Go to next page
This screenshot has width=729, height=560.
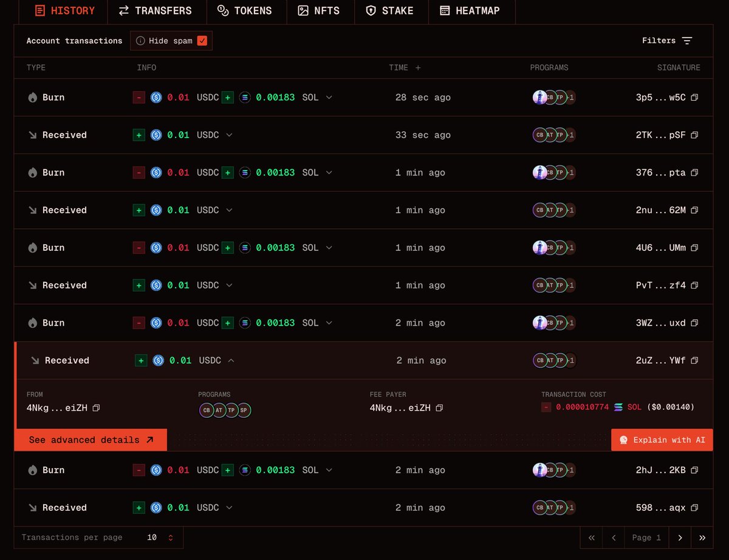[680, 538]
